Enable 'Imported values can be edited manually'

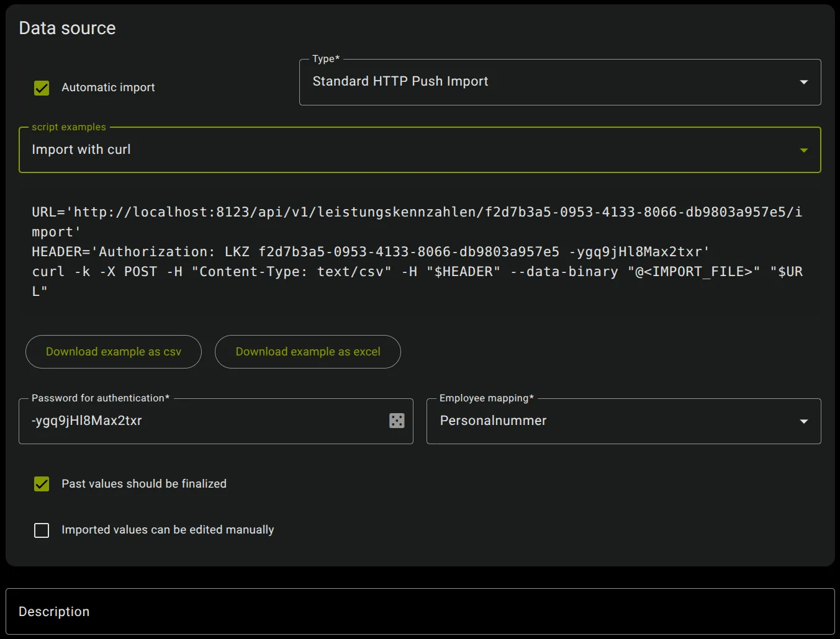(41, 530)
